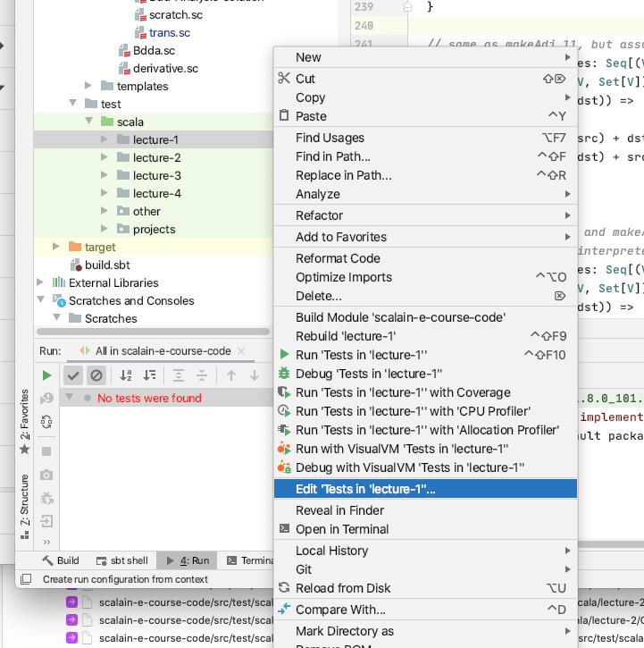
Task: Click fold marker at editor line 239
Action: 407,7
